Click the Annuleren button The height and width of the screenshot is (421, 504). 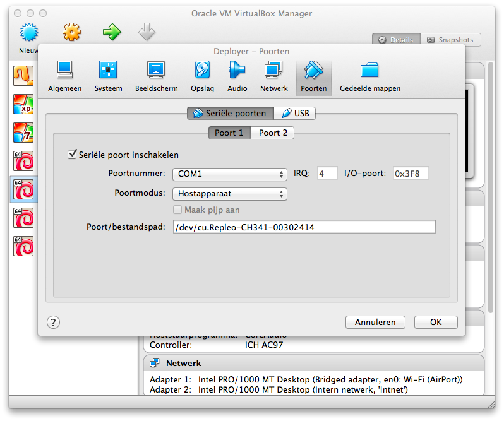tap(375, 322)
